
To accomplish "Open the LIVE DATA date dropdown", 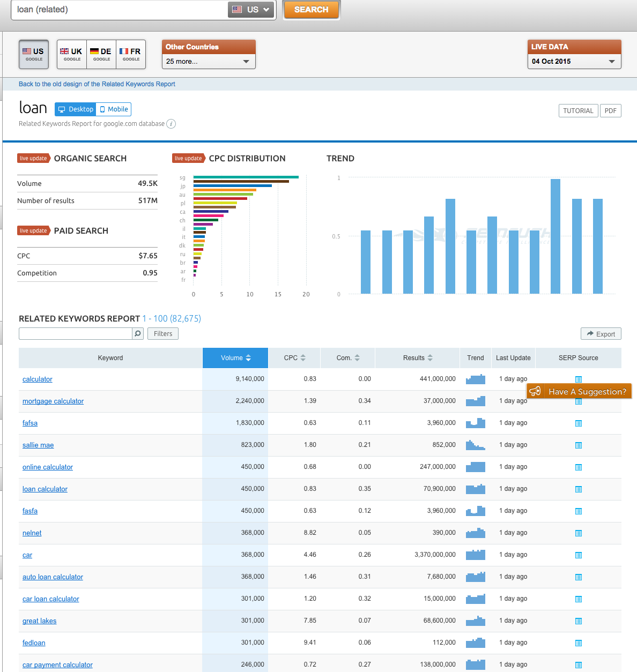I will tap(574, 61).
